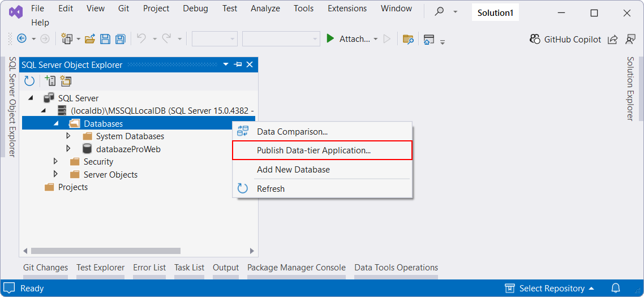This screenshot has height=297, width=644.
Task: Expand the System Databases folder
Action: (68, 136)
